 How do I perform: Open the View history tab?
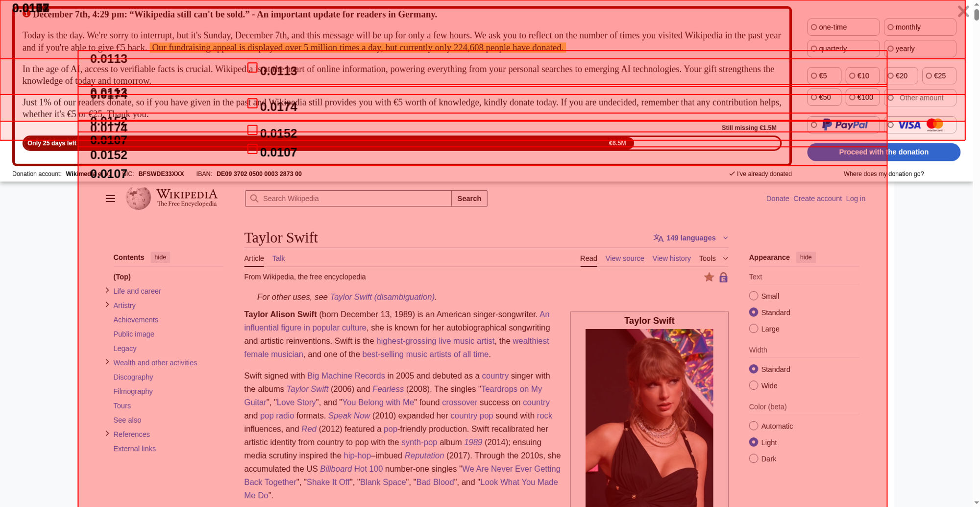coord(671,258)
